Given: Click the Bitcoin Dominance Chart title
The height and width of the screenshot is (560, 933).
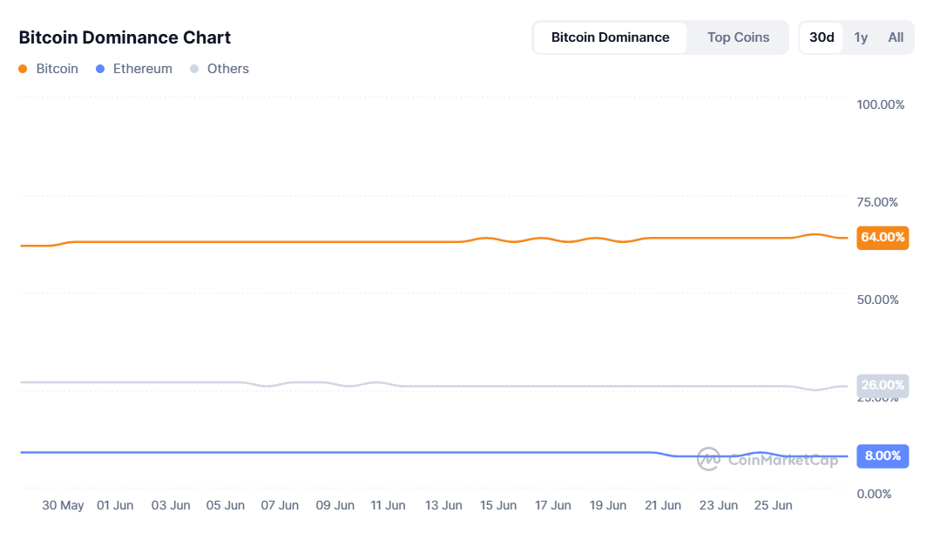Looking at the screenshot, I should coord(125,37).
